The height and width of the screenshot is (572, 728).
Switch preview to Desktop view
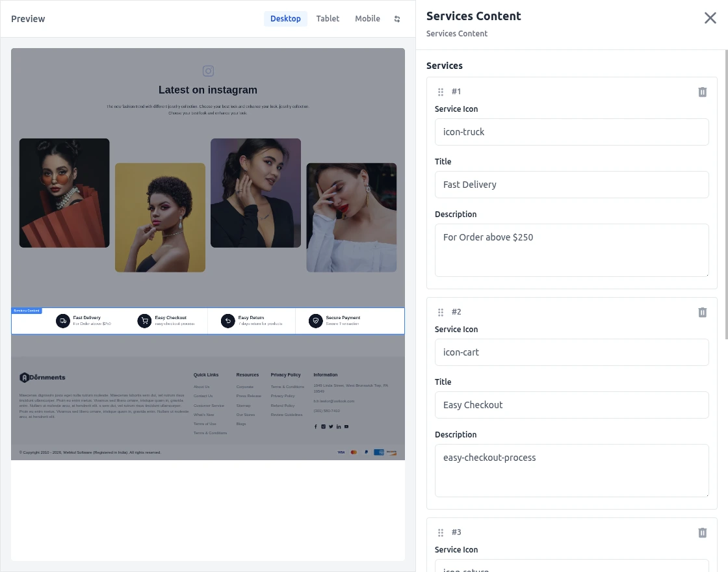point(285,19)
